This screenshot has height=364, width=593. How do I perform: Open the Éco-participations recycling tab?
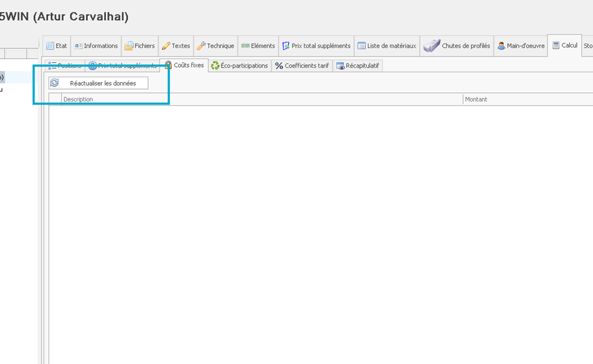pos(239,66)
